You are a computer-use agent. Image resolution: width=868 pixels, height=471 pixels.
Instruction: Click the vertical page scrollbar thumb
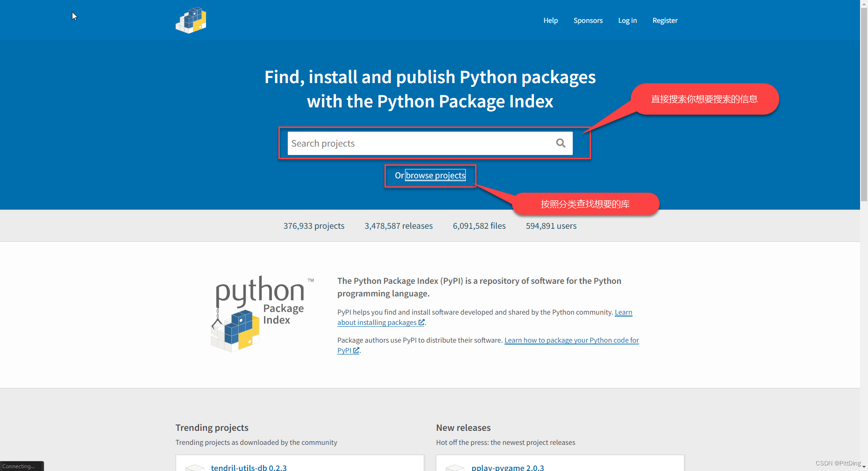tap(864, 103)
